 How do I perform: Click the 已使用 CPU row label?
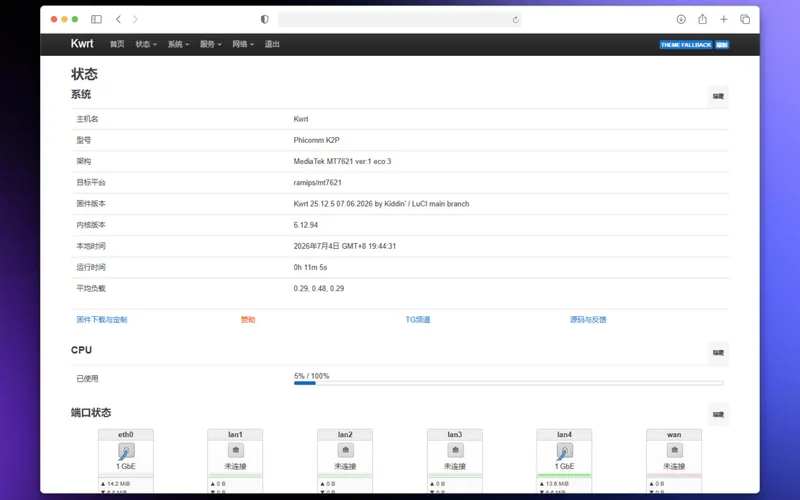87,379
